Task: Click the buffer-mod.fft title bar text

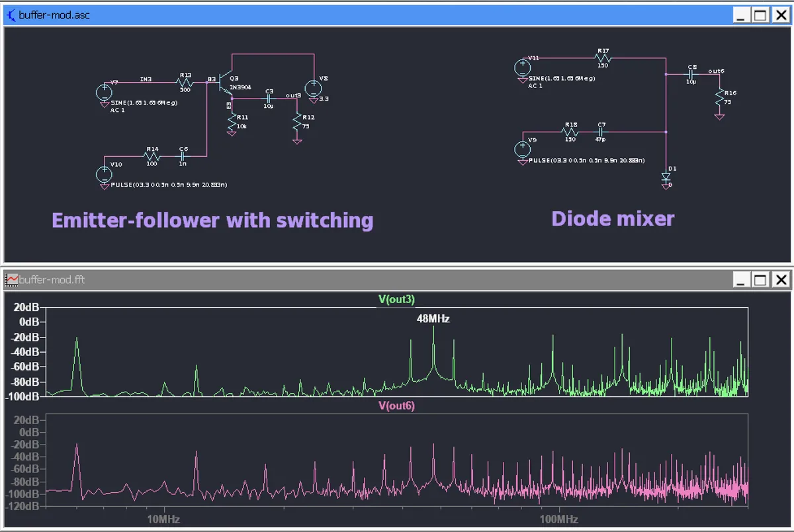Action: click(52, 280)
